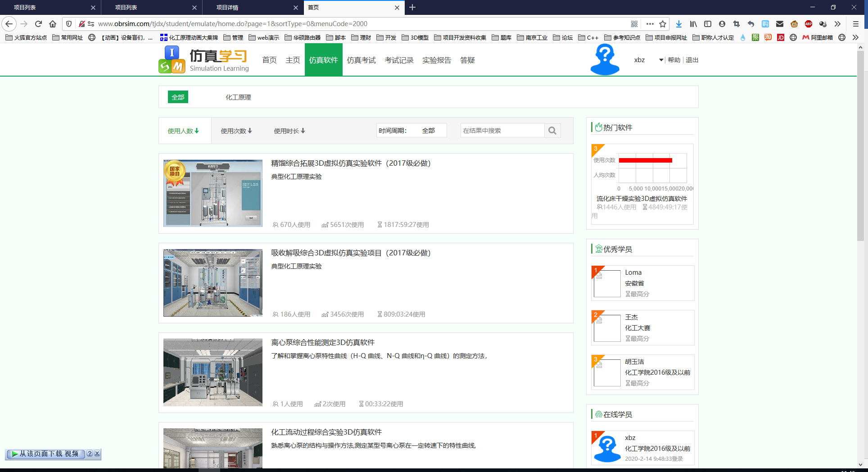This screenshot has width=868, height=472.
Task: Open help on the video download bar
Action: click(x=90, y=454)
